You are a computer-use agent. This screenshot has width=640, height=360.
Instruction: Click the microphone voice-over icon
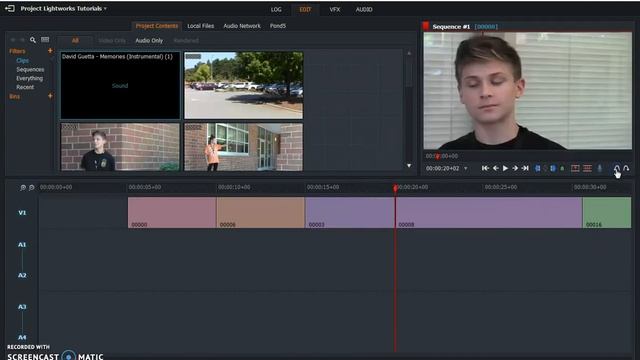point(600,168)
